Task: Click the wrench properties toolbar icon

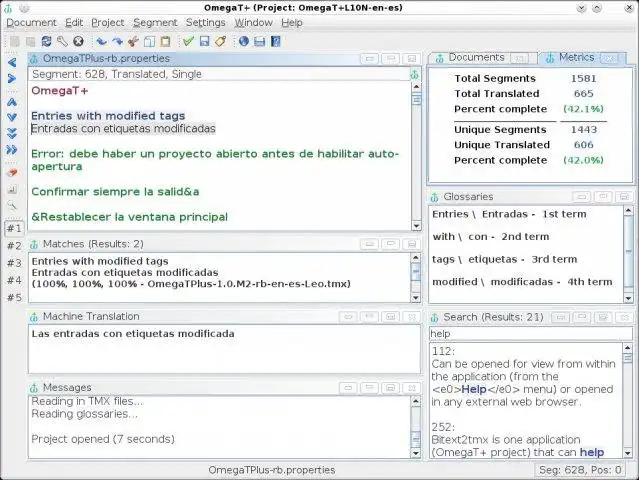Action: point(62,41)
